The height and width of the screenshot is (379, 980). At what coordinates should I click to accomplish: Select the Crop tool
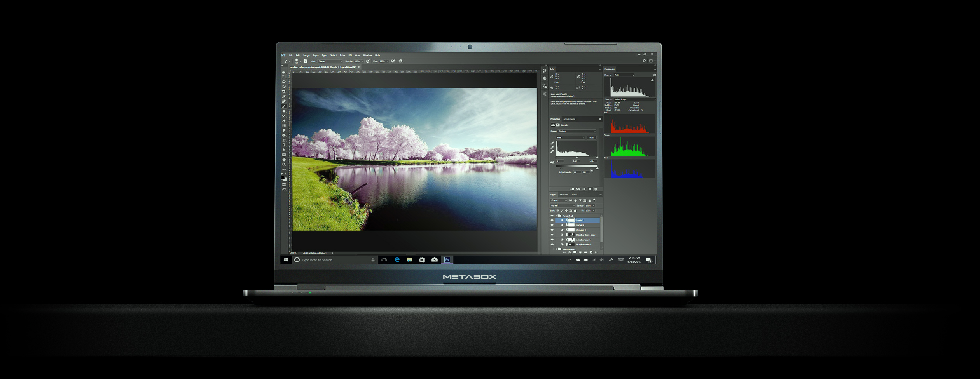(x=284, y=92)
